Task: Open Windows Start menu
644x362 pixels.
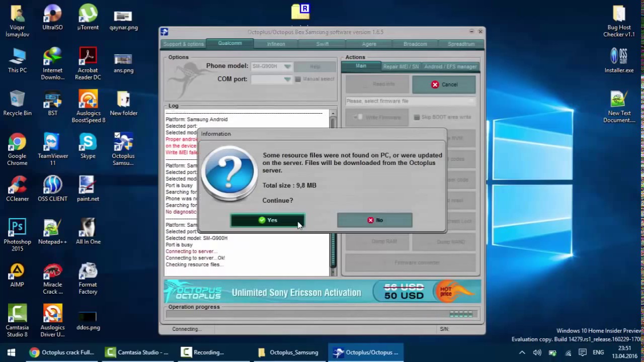Action: point(11,352)
